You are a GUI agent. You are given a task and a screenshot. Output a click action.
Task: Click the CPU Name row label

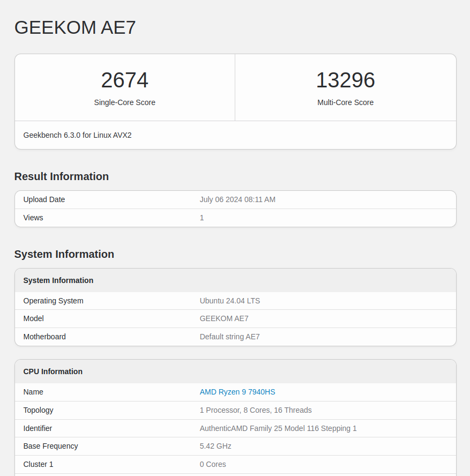pyautogui.click(x=33, y=392)
